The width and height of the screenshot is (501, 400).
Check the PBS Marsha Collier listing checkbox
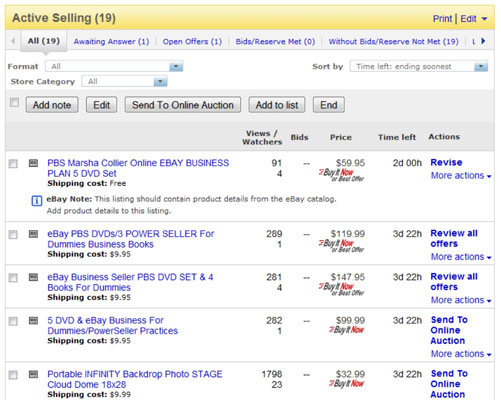[x=13, y=164]
